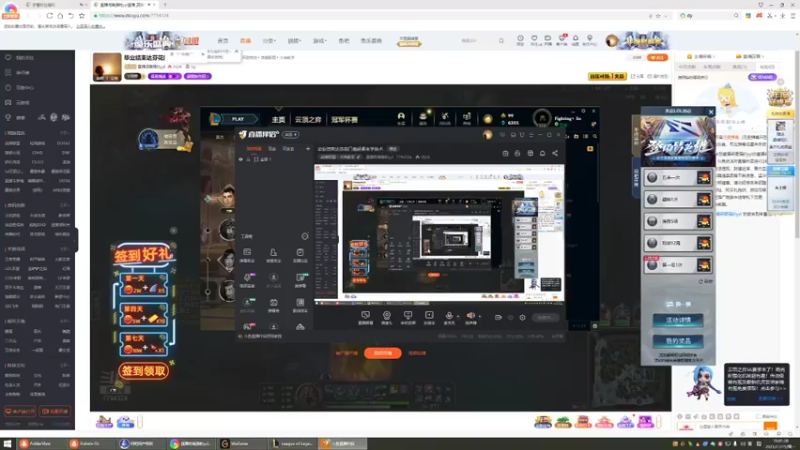
Task: Click the yellow coin icon in League client header
Action: coord(488,119)
